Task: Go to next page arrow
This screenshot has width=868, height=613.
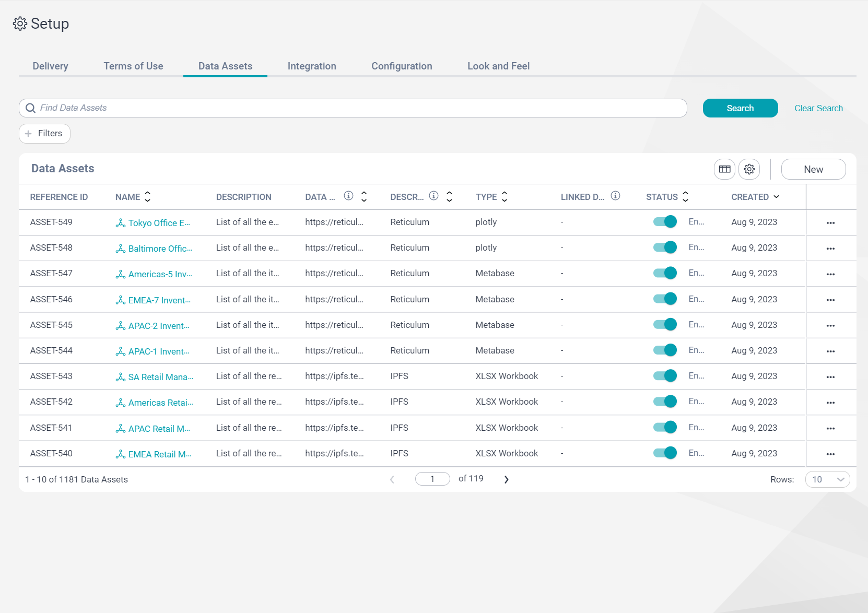Action: [x=506, y=479]
